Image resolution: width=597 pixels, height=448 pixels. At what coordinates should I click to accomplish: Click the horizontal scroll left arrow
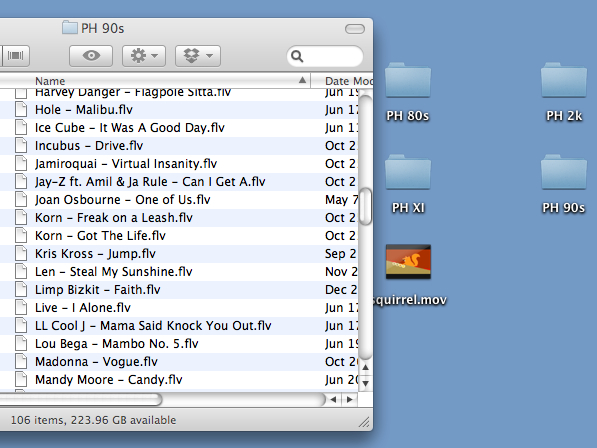tap(334, 400)
